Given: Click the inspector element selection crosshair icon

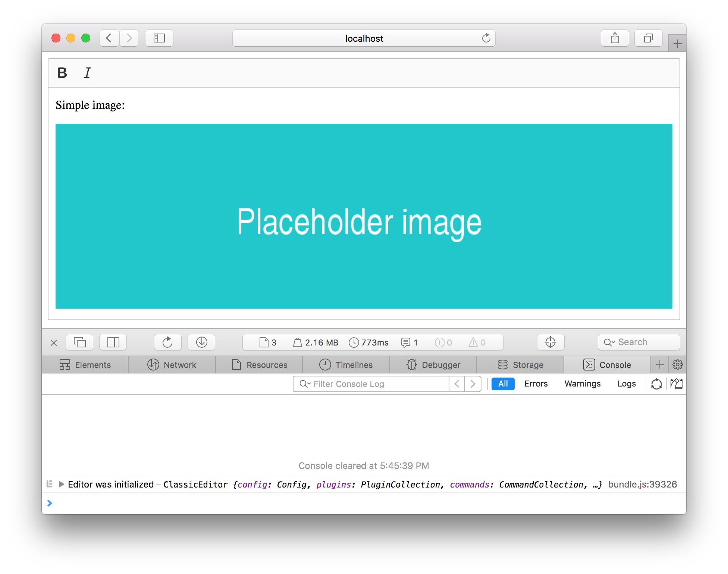Looking at the screenshot, I should (550, 342).
